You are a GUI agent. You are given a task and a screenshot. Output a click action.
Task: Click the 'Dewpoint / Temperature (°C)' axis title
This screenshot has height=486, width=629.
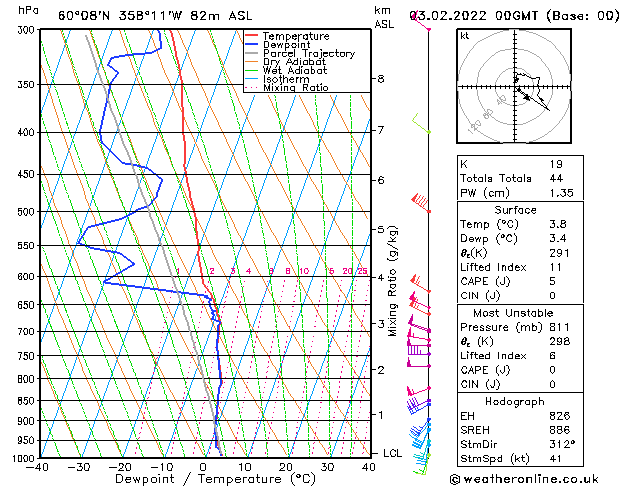[215, 479]
